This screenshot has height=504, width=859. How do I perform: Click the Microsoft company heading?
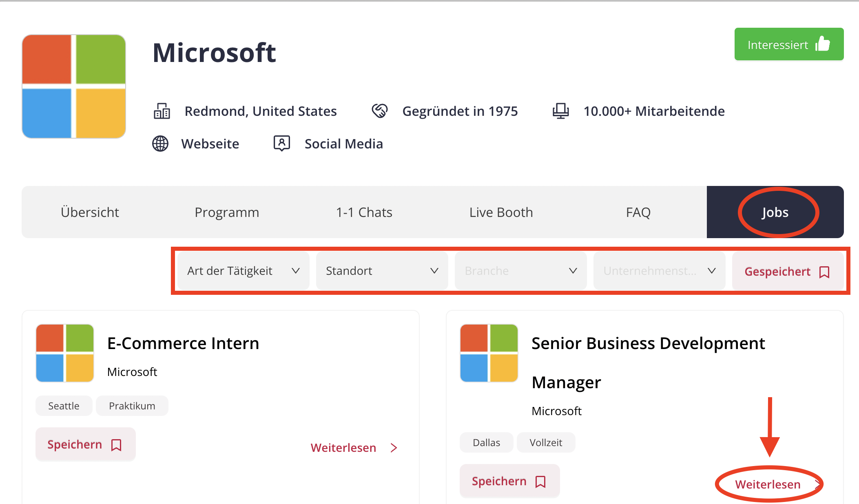tap(214, 53)
